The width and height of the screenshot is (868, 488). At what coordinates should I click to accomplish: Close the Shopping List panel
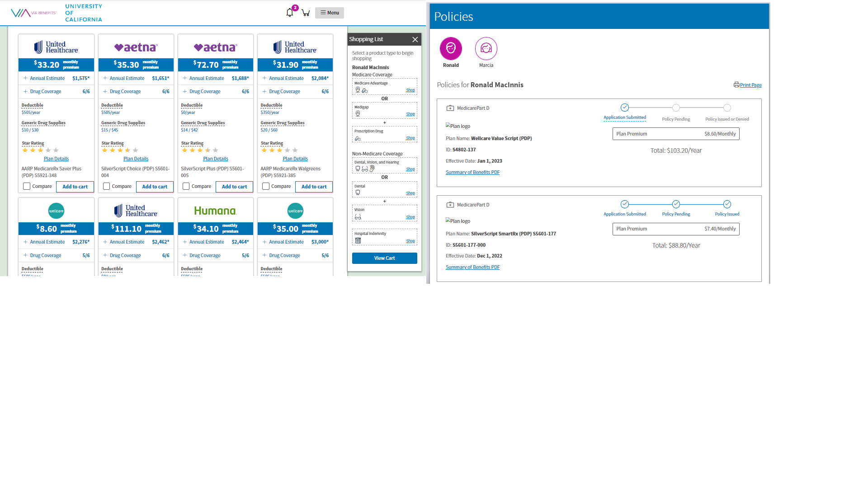(415, 39)
